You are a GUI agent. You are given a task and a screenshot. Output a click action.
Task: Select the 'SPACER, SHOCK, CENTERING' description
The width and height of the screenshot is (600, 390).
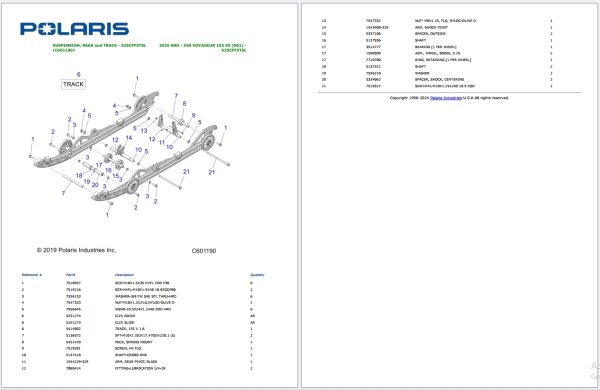[439, 80]
